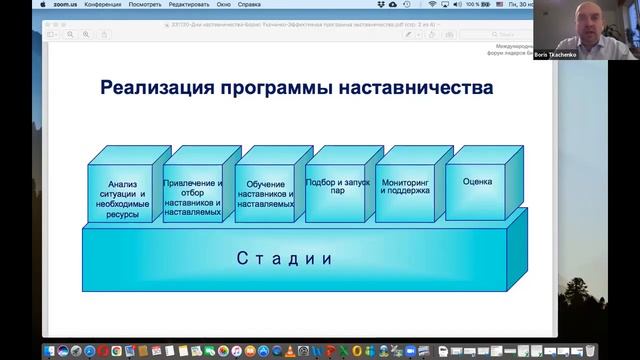Image resolution: width=640 pixels, height=360 pixels.
Task: Open the Apple menu
Action: (x=43, y=4)
